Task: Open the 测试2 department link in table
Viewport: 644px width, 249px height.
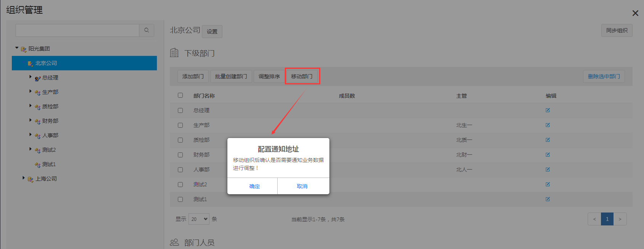Action: (x=200, y=184)
